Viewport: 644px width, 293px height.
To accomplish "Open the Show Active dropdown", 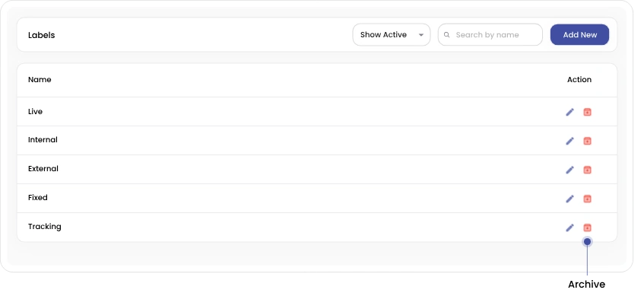I will tap(392, 35).
